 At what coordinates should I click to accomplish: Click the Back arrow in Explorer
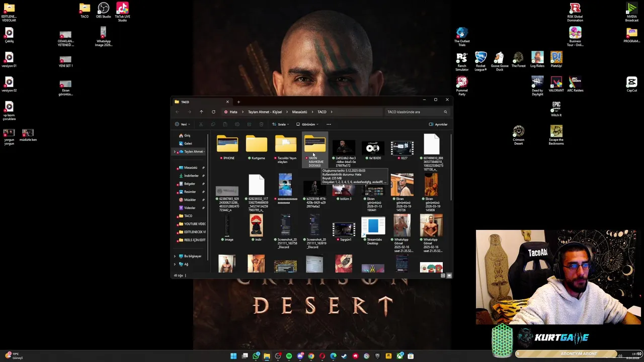pos(177,112)
